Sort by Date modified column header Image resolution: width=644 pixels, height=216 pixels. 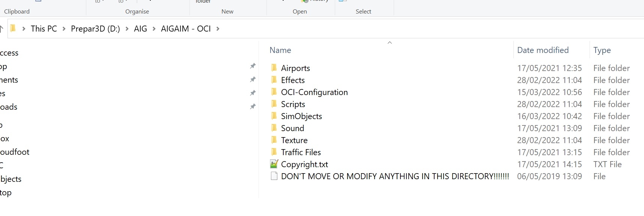click(543, 50)
